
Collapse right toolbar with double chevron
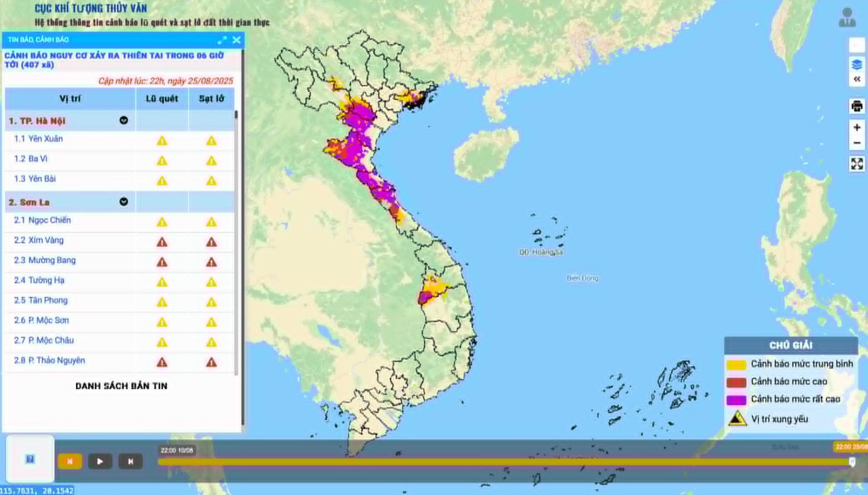857,79
